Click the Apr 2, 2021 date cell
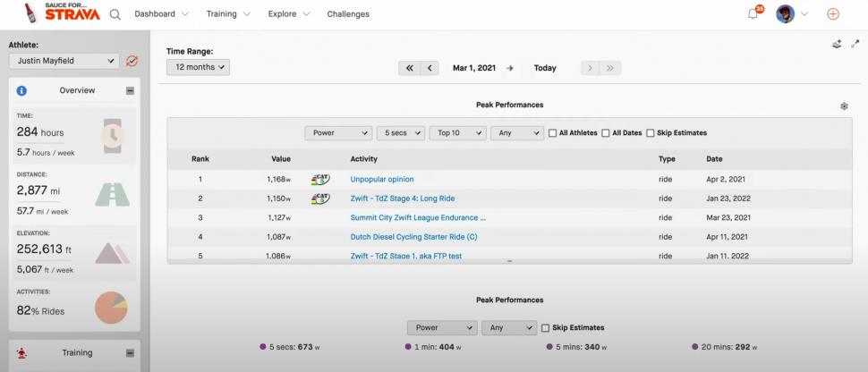This screenshot has height=372, width=868. pyautogui.click(x=726, y=180)
